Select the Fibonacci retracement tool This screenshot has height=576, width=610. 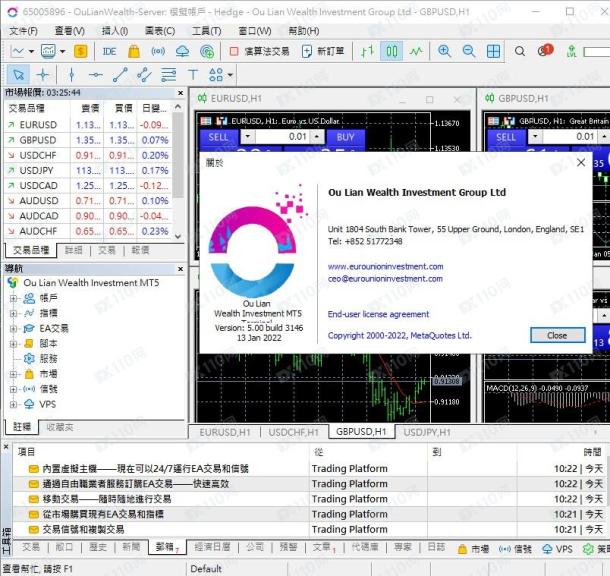tap(168, 74)
